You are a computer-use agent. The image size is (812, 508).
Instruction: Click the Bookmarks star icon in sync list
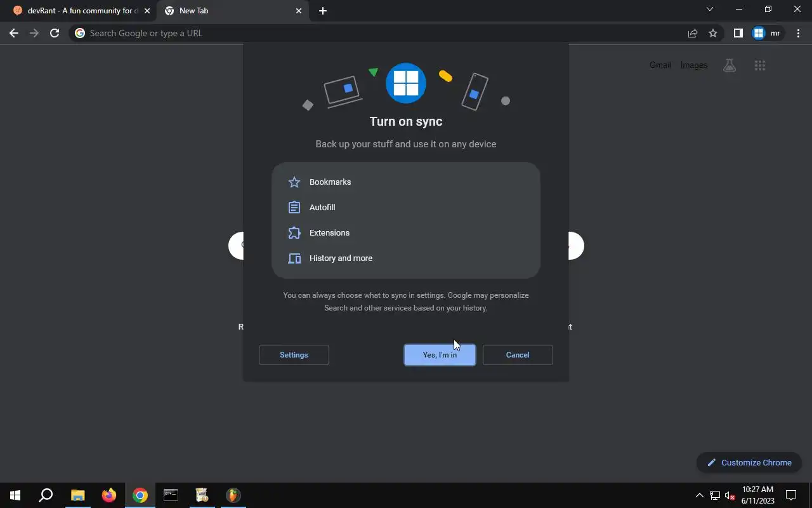pyautogui.click(x=294, y=182)
